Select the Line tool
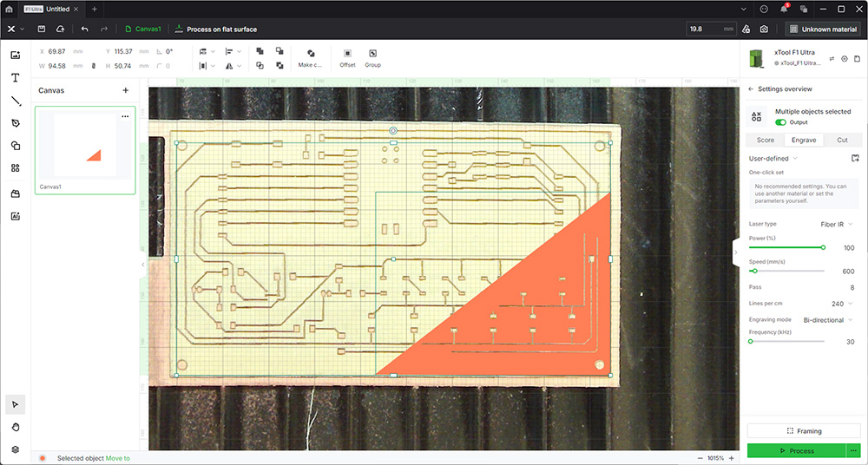 16,101
